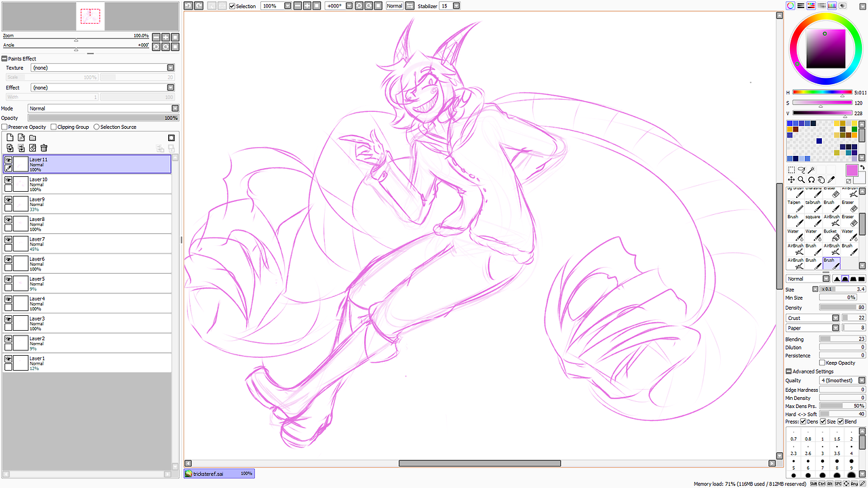Click the canvas horizontal scrollbar thumb
868x488 pixels.
point(479,464)
